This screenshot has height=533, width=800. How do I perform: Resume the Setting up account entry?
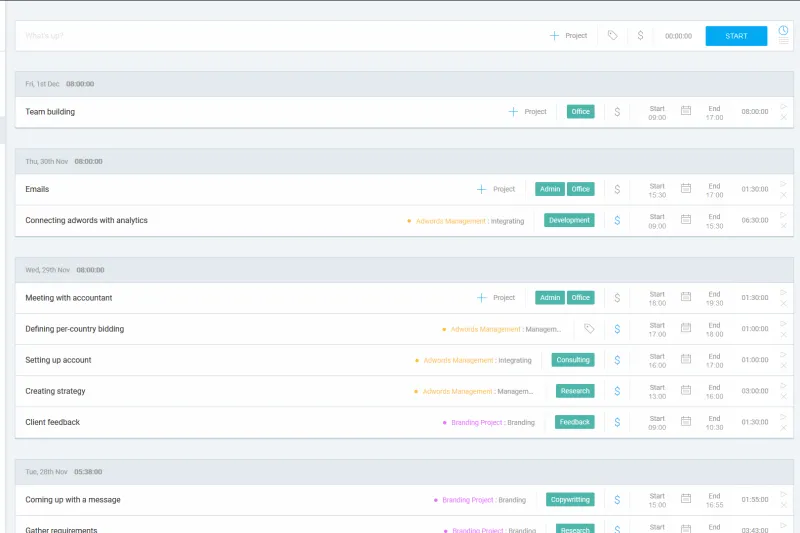tap(783, 354)
